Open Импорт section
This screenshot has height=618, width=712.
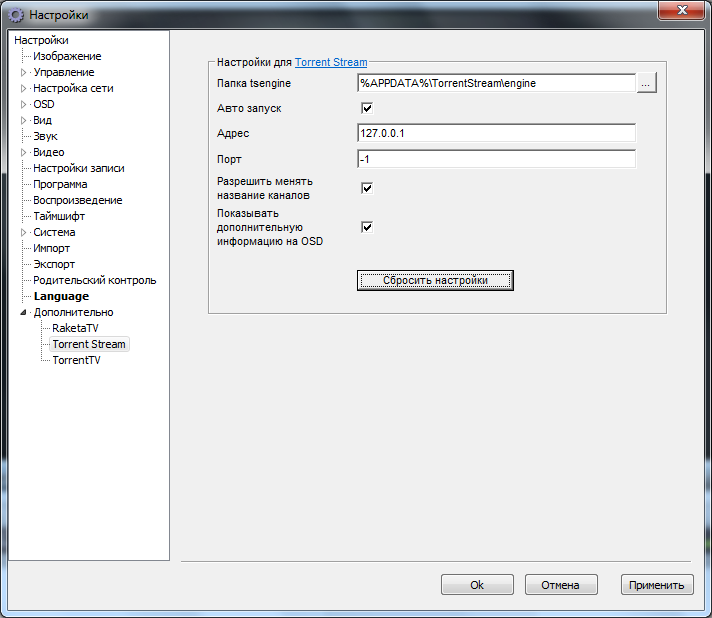click(51, 248)
